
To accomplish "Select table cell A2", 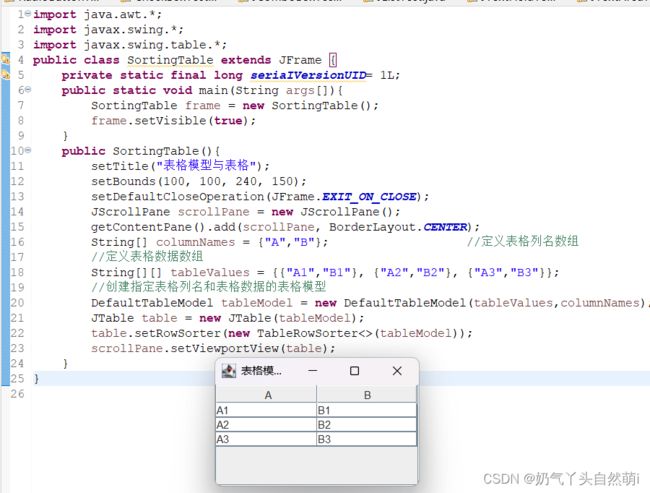I will (266, 425).
